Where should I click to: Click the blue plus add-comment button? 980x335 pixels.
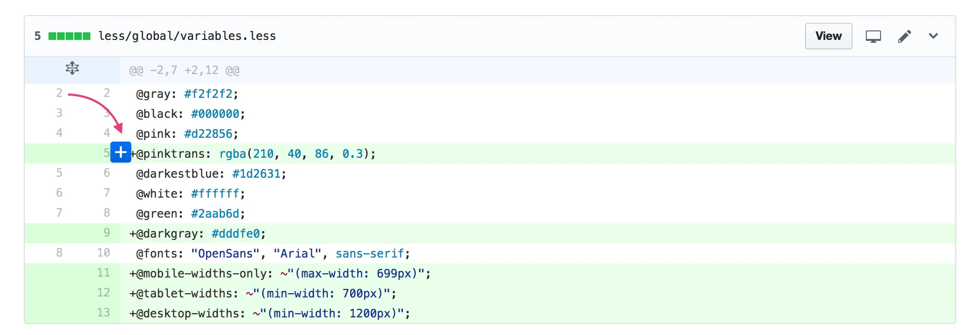point(121,153)
